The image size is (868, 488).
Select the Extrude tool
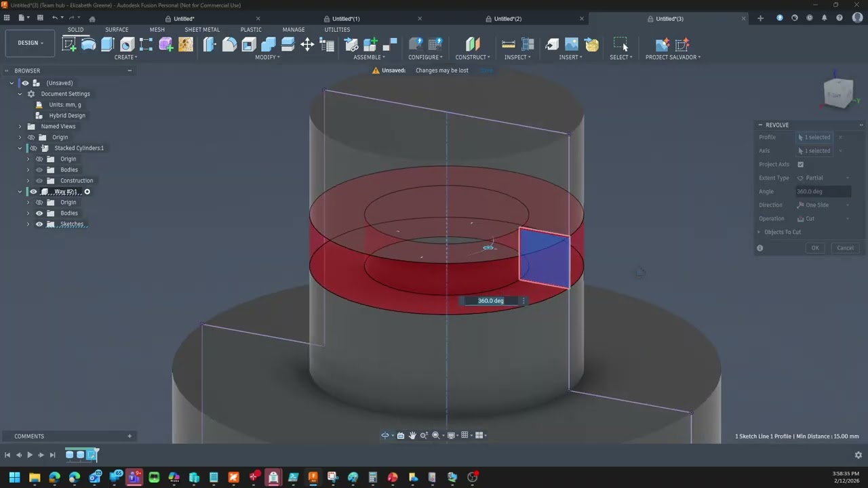107,45
